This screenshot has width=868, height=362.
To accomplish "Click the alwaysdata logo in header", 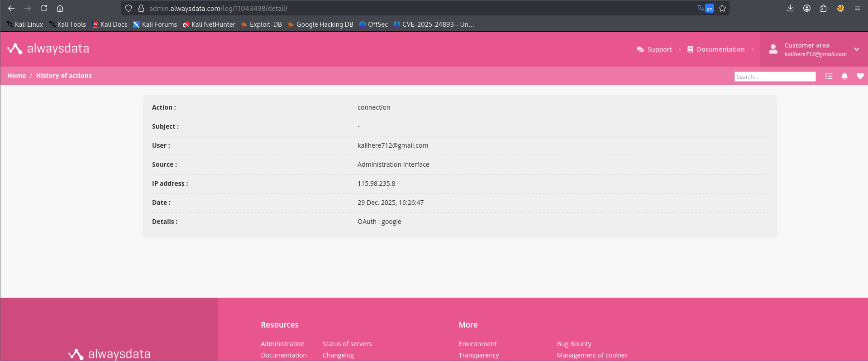I will (48, 48).
